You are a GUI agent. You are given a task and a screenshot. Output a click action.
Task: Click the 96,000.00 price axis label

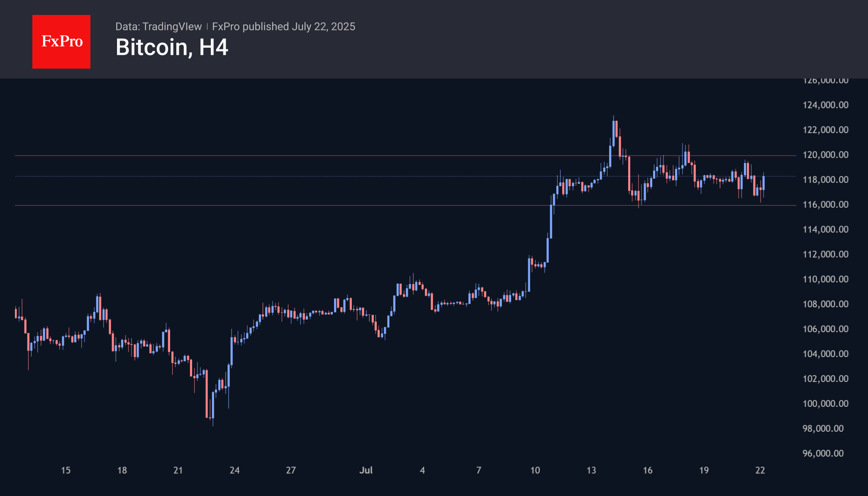823,453
